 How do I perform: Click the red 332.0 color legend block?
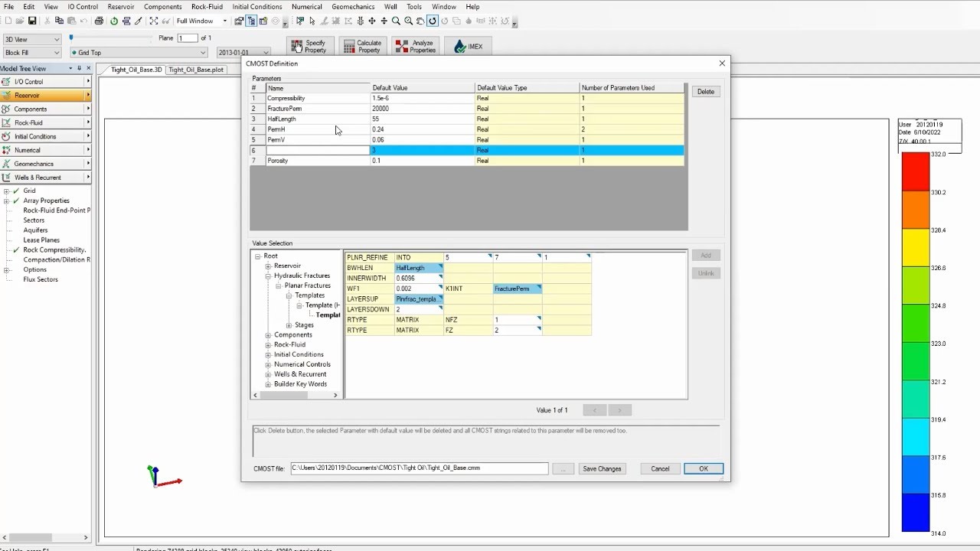915,172
